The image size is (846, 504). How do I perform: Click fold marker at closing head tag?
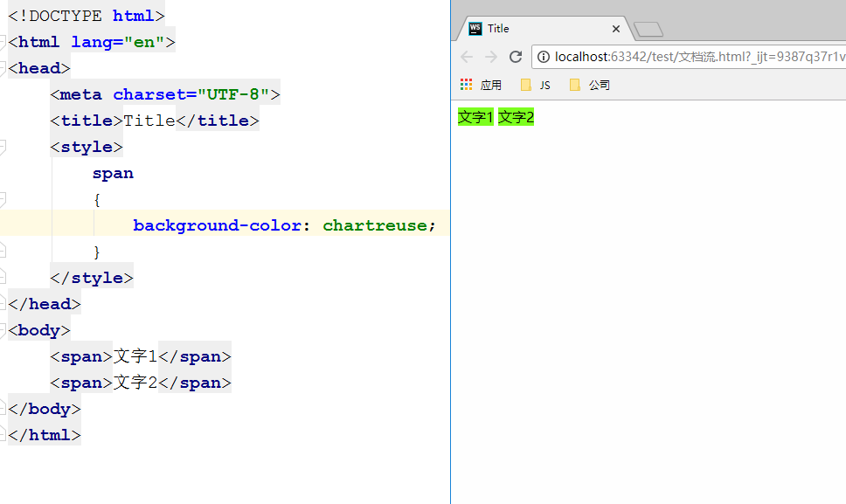pyautogui.click(x=2, y=303)
